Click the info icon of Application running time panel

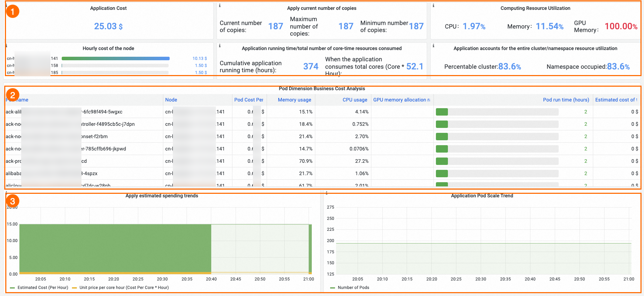tap(220, 46)
